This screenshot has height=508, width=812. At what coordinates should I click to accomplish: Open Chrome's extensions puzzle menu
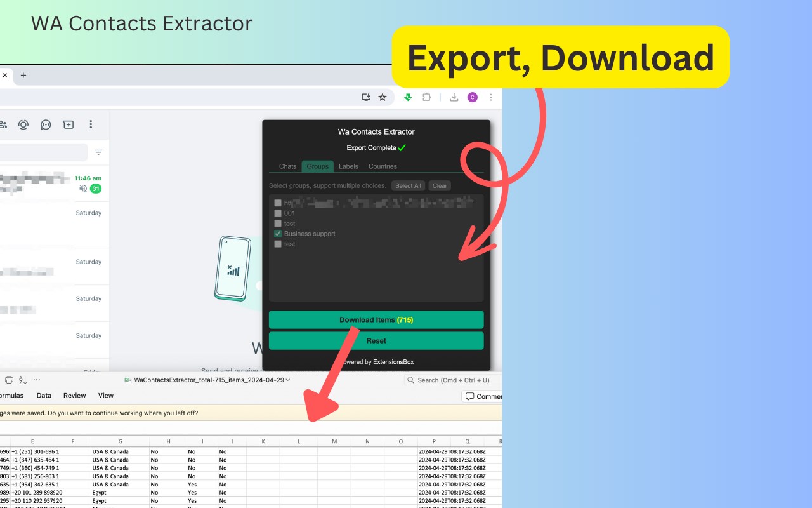click(427, 97)
